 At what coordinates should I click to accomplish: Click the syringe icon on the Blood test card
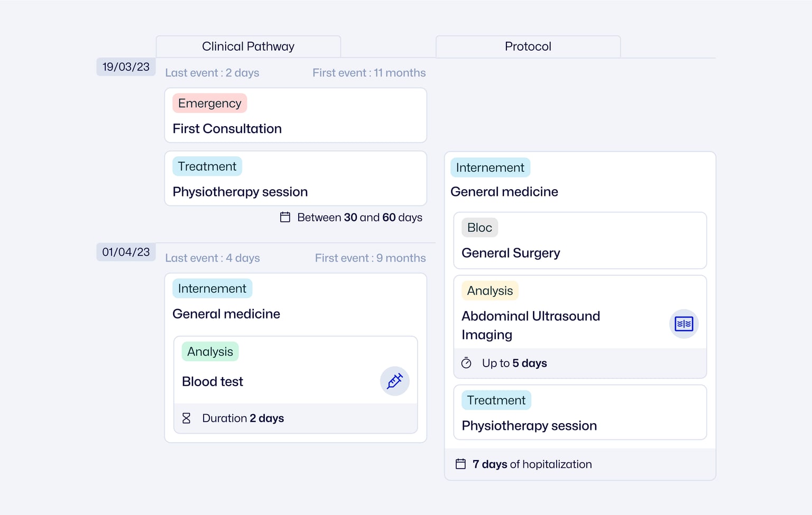click(x=394, y=381)
